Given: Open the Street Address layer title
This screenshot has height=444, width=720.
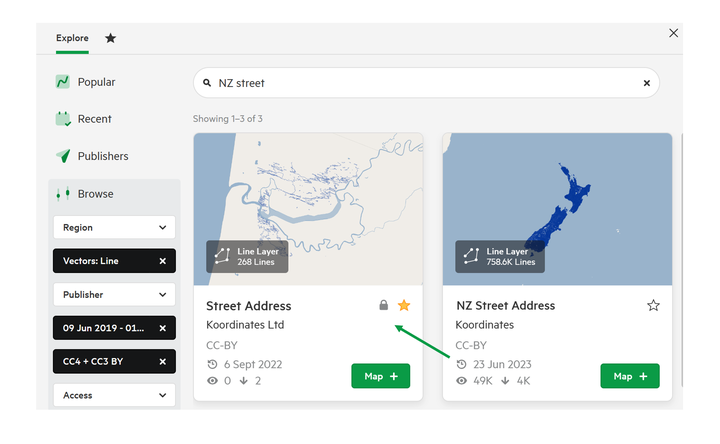Looking at the screenshot, I should click(248, 306).
